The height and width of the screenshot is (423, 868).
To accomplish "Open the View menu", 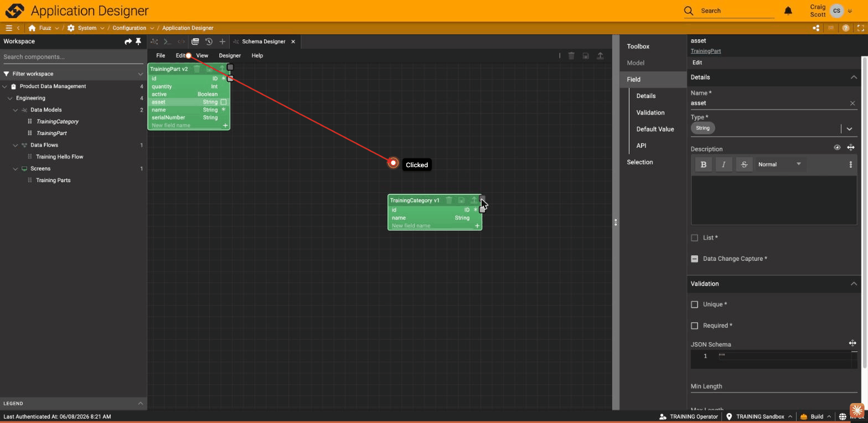I will (202, 55).
